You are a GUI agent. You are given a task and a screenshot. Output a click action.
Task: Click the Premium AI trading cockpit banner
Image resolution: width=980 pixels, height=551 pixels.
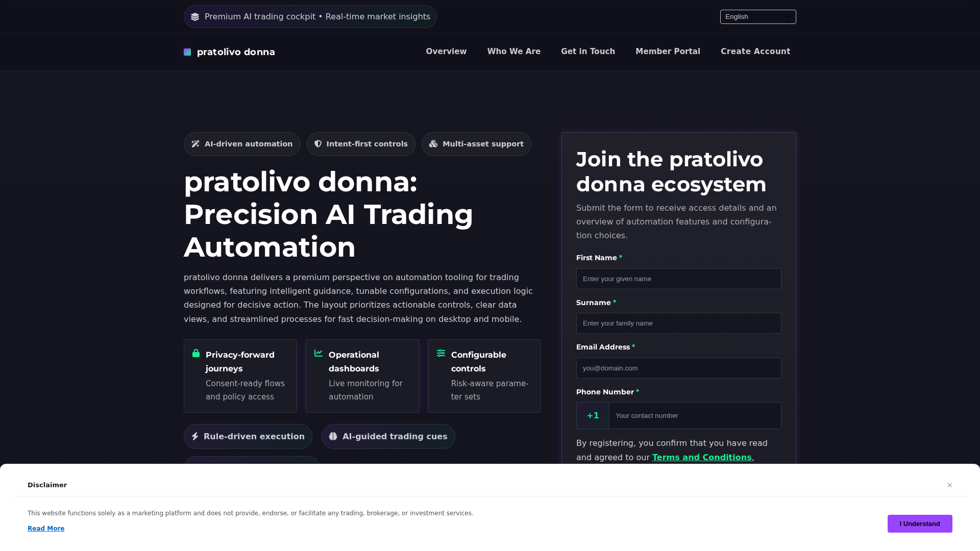pyautogui.click(x=310, y=16)
